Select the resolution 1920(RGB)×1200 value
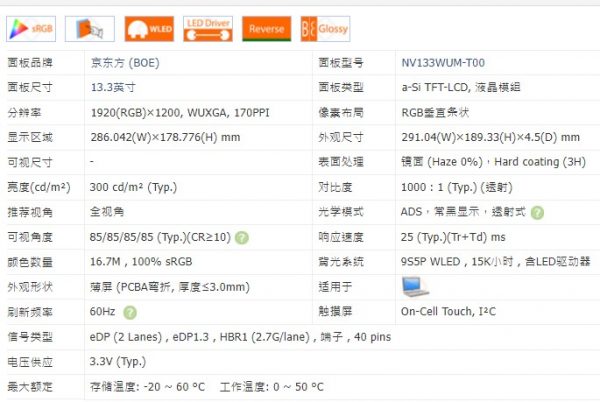The width and height of the screenshot is (600, 402). 180,112
